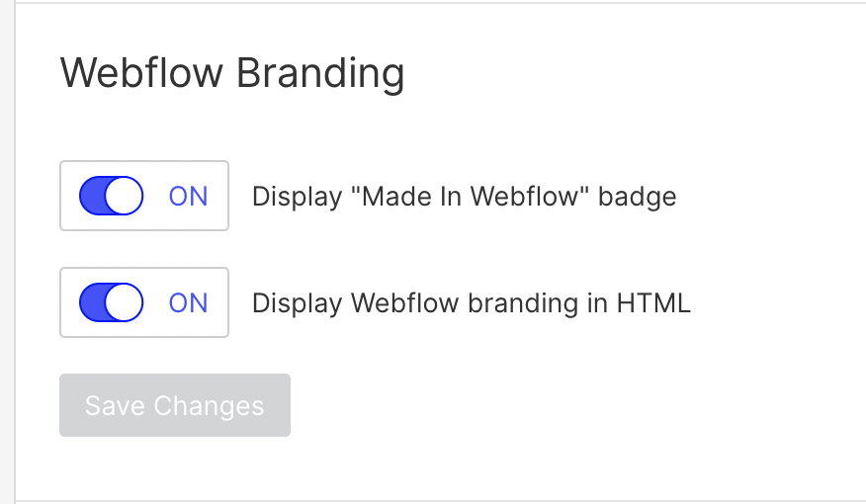Click the white knob of badge toggle
The height and width of the screenshot is (504, 866).
[124, 196]
